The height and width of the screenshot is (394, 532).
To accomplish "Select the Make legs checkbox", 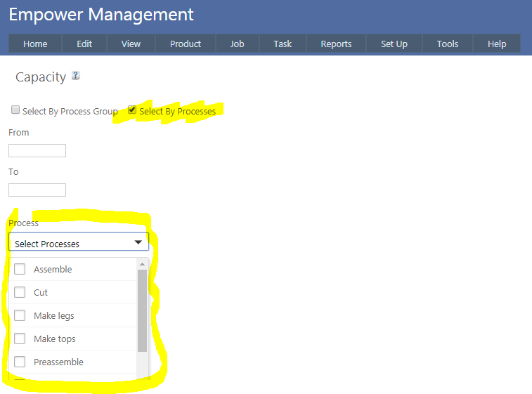I will [20, 315].
